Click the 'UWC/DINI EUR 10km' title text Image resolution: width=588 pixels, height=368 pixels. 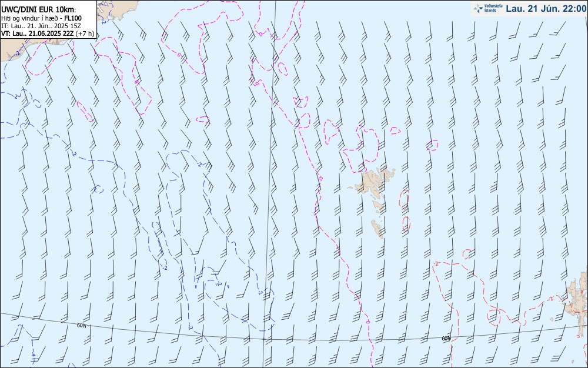[x=39, y=10]
